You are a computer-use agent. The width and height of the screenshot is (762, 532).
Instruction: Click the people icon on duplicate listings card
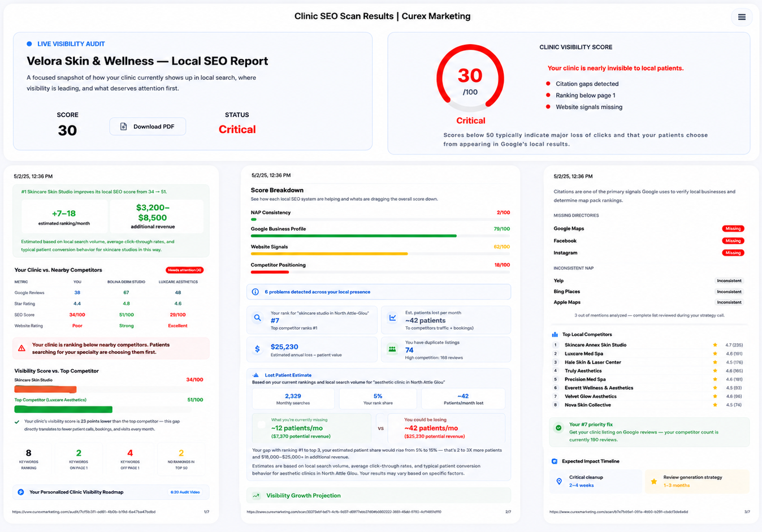pos(392,349)
